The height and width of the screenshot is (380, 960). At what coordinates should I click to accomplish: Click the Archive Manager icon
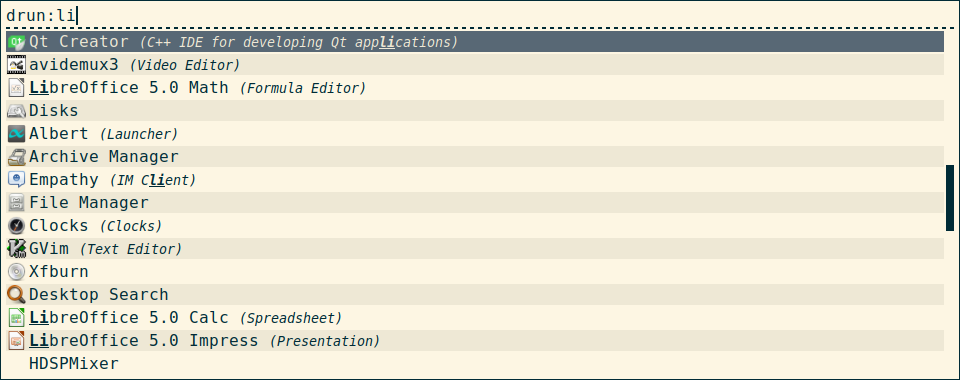[16, 157]
